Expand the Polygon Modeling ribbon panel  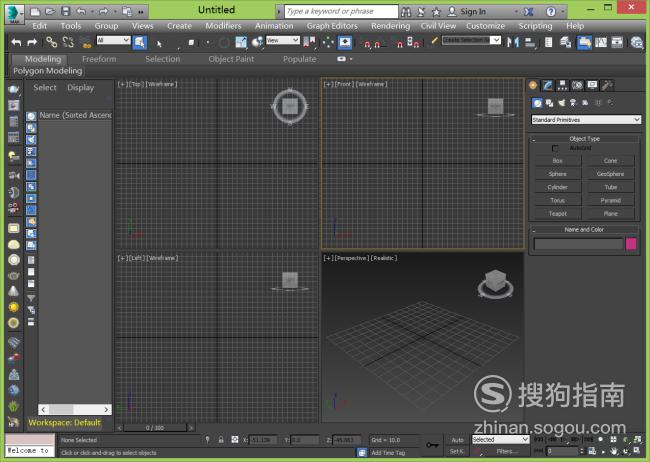tap(48, 71)
